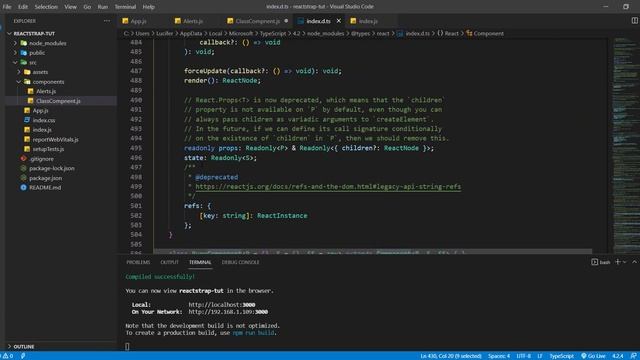Open the Run menu

102,7
